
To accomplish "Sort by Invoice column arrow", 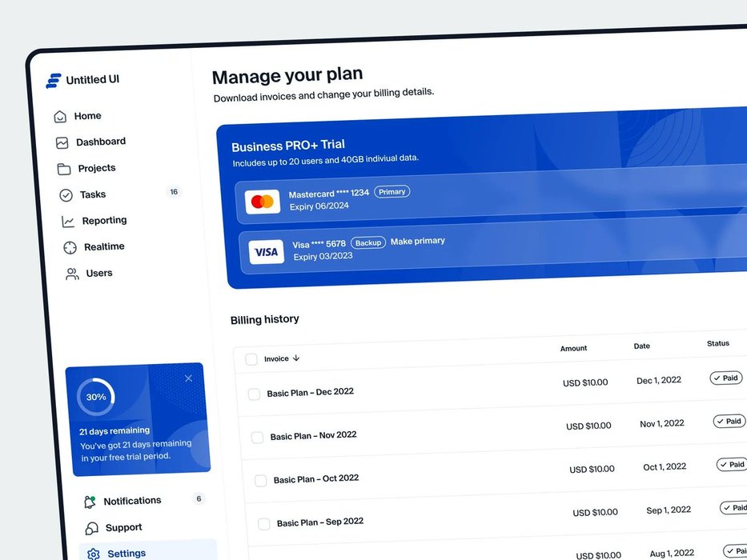I will pyautogui.click(x=296, y=358).
